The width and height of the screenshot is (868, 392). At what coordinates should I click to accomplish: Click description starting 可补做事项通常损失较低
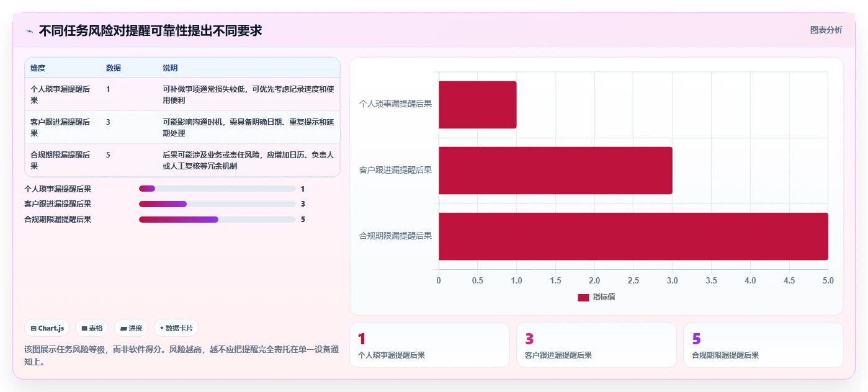tap(248, 94)
